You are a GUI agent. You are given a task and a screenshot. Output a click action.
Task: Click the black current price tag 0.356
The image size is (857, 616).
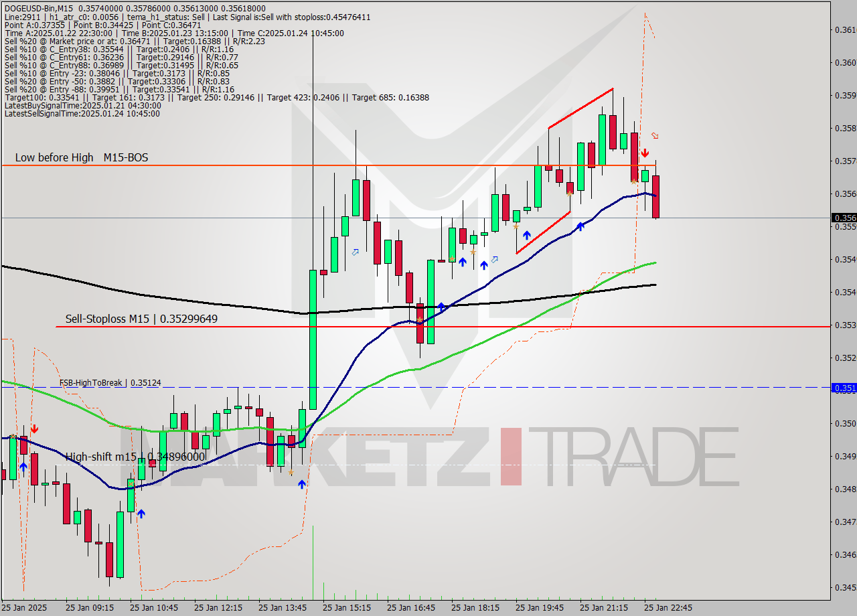click(x=844, y=218)
